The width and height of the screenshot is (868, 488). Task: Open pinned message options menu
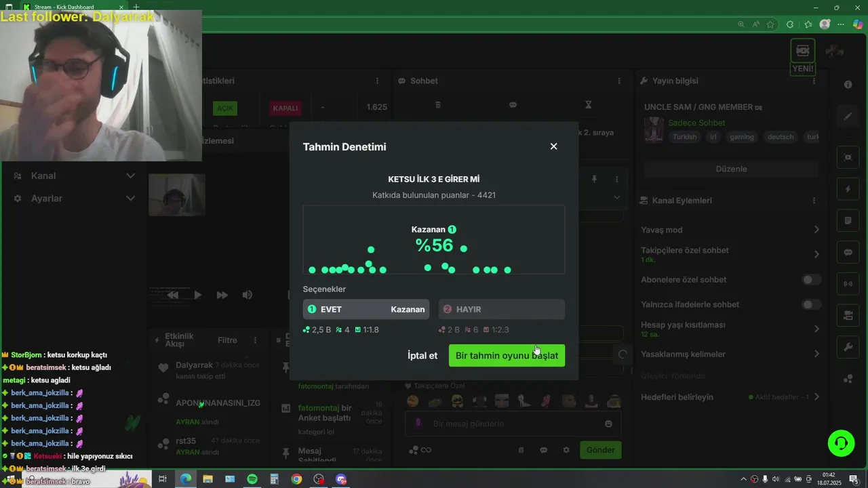tap(616, 179)
